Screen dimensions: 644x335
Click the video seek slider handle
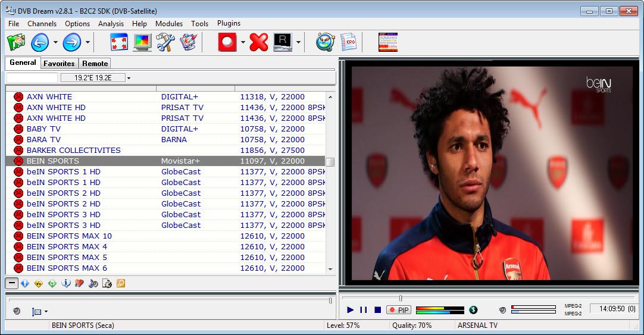pyautogui.click(x=401, y=298)
